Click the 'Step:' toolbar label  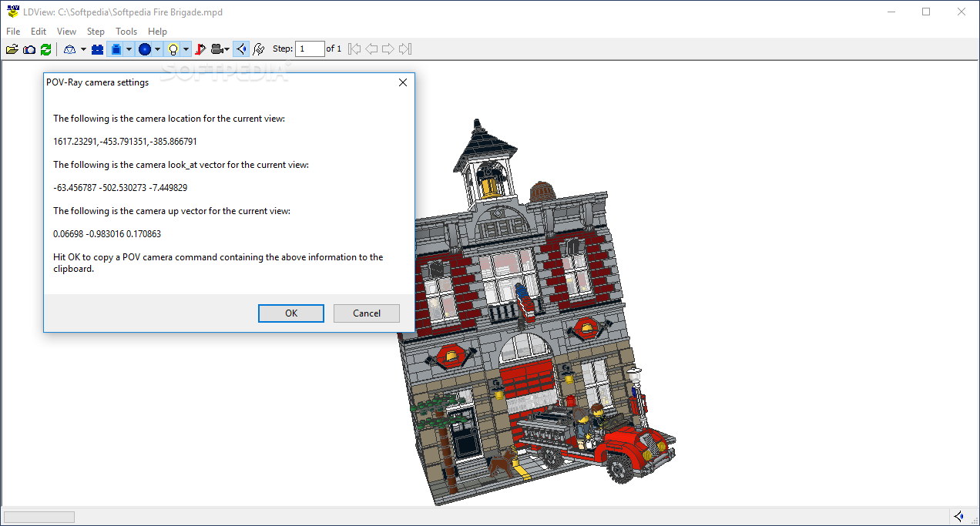(x=283, y=49)
